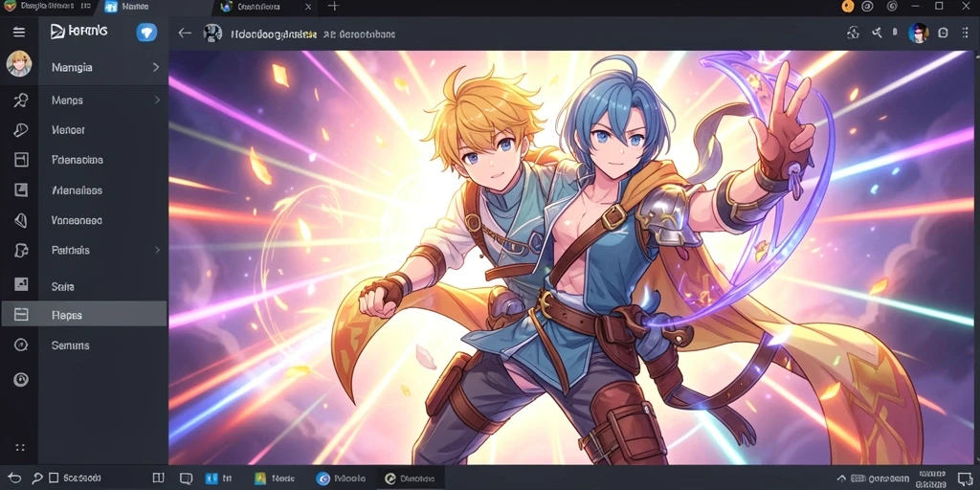Click the four-dot grip icon in sidebar
The height and width of the screenshot is (490, 980).
[x=20, y=448]
